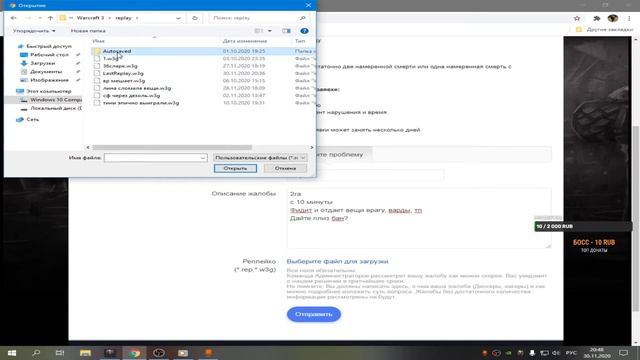Switch input language РУС in tray
Screen dimensions: 640x360
click(571, 353)
